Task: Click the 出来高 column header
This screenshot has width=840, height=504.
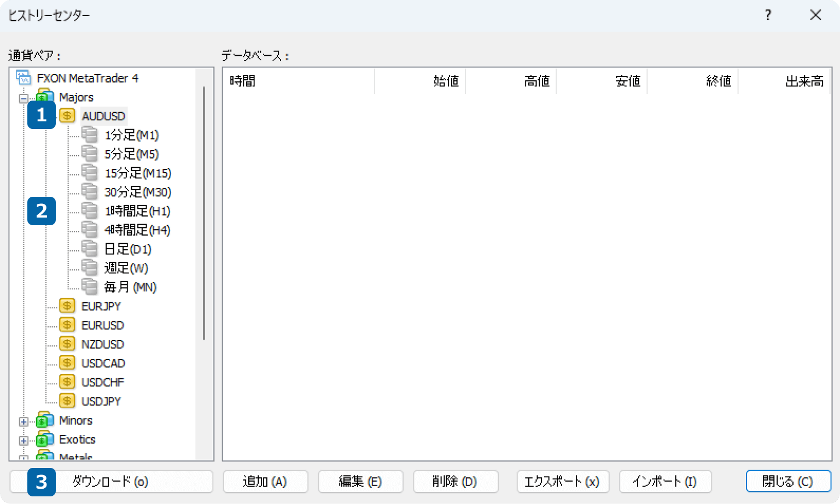Action: tap(784, 81)
